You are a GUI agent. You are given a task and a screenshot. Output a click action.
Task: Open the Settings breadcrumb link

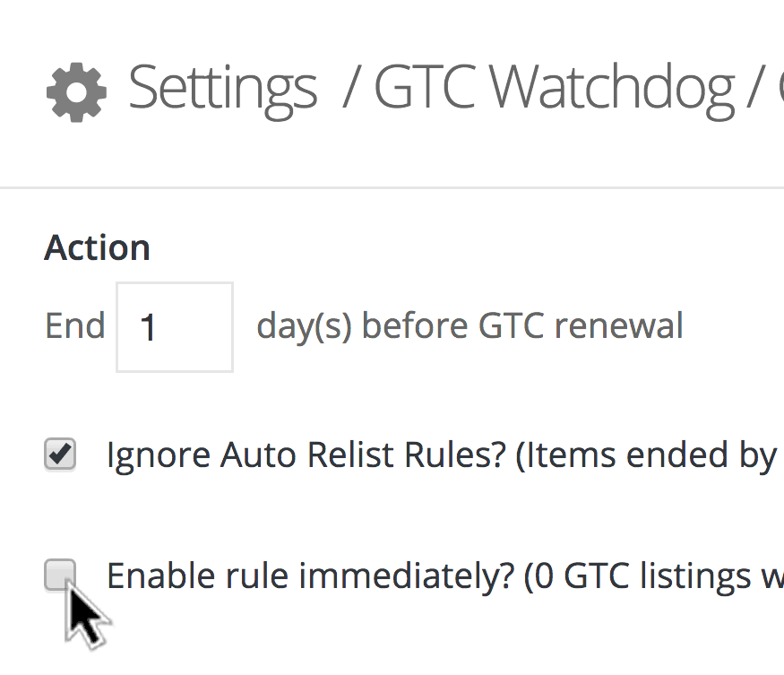[222, 88]
